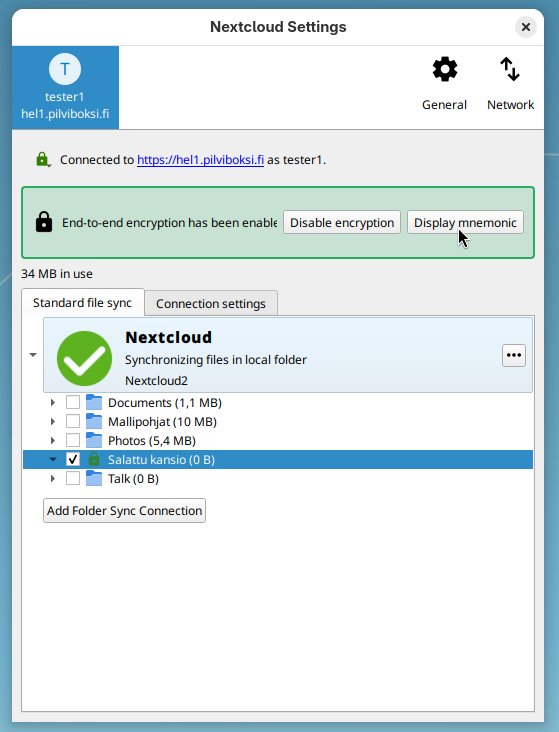Open General settings via gear icon
The image size is (559, 732).
(x=445, y=70)
